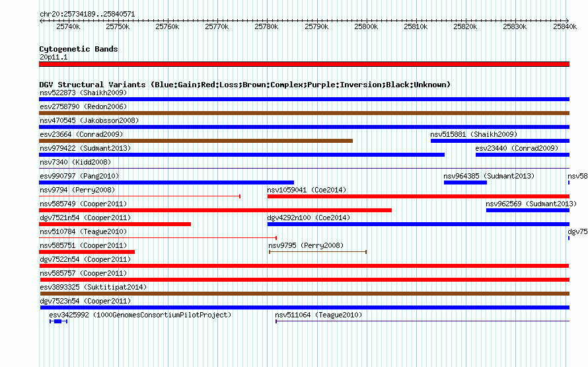This screenshot has width=588, height=367.
Task: Open nsv510784 (Teague2010) label
Action: click(x=83, y=231)
